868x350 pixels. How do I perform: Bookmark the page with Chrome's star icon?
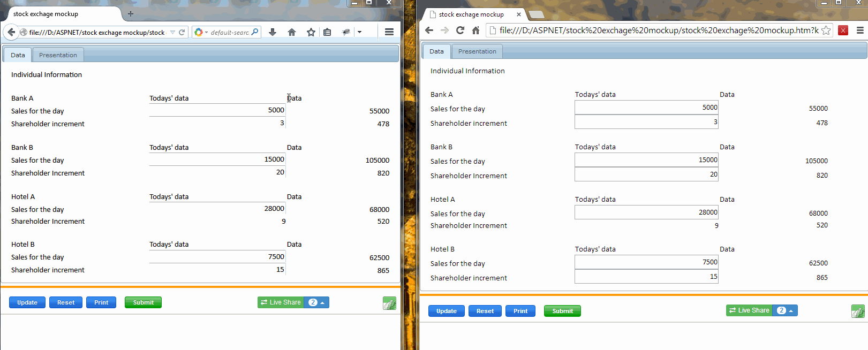coord(826,31)
